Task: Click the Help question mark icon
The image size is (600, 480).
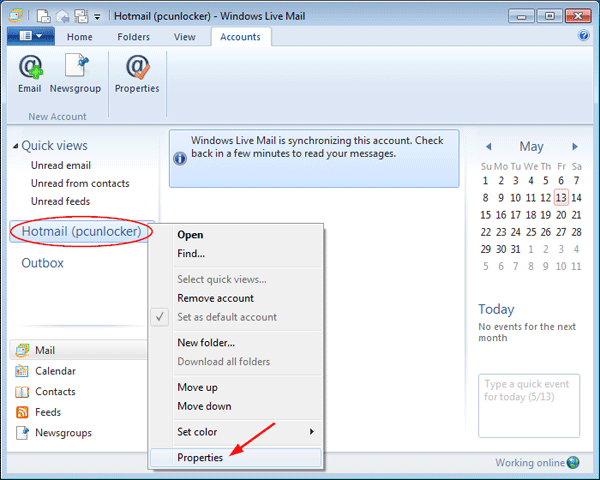Action: point(584,36)
